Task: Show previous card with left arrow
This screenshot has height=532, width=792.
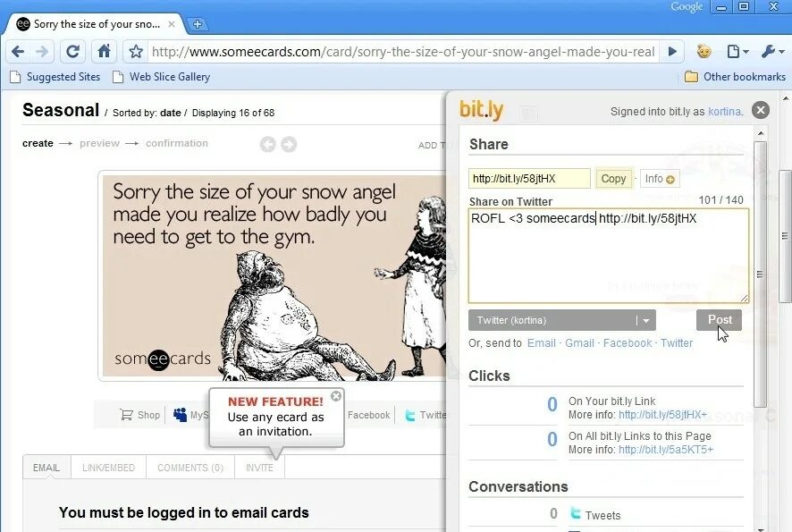Action: coord(267,145)
